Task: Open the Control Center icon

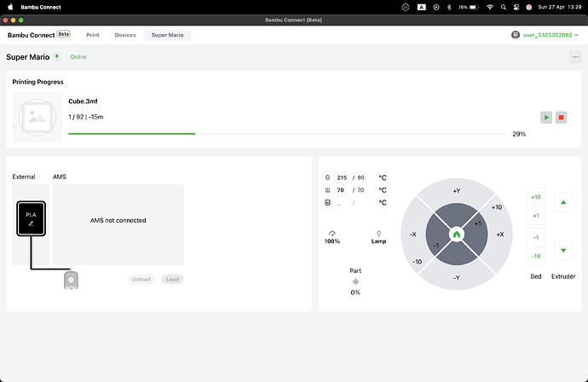Action: [516, 7]
